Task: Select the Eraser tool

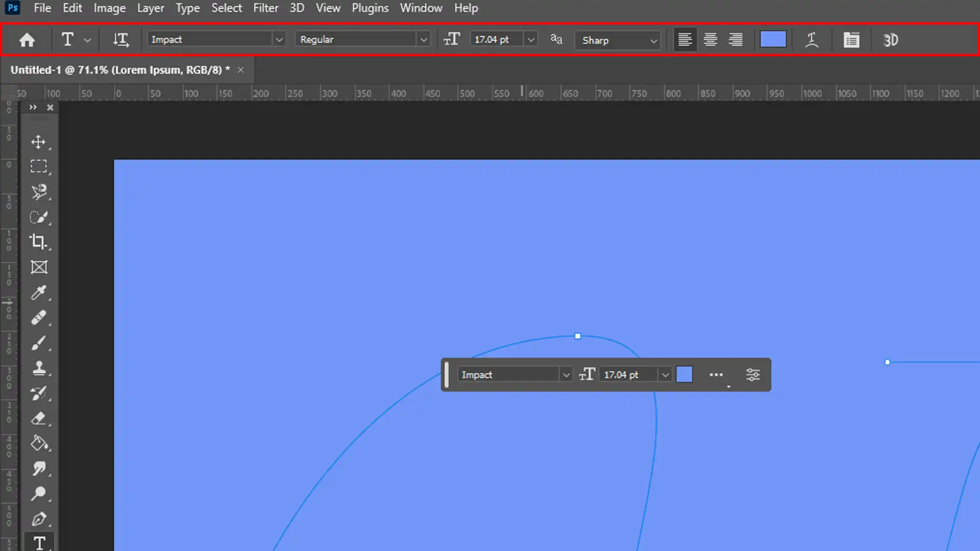Action: tap(39, 418)
